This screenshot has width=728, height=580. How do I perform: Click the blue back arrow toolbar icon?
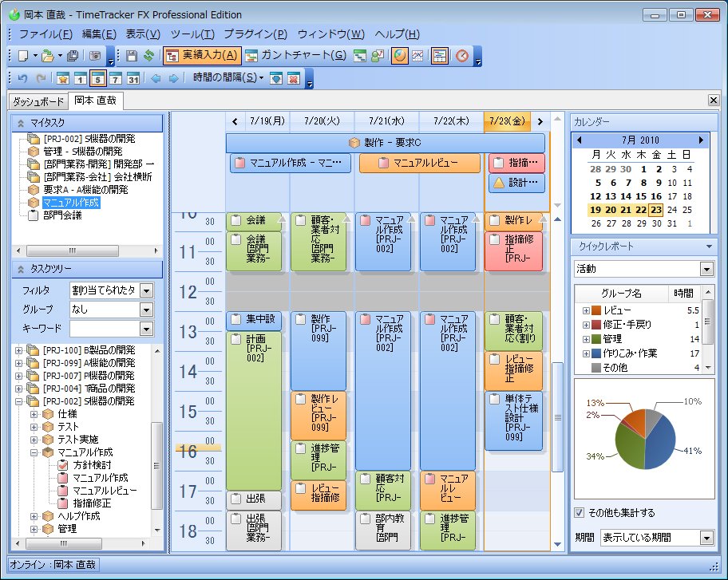[156, 78]
